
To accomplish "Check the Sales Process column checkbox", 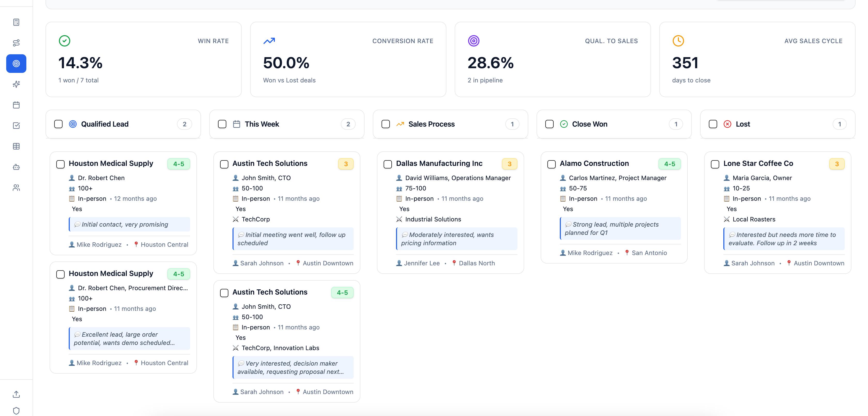I will coord(385,124).
